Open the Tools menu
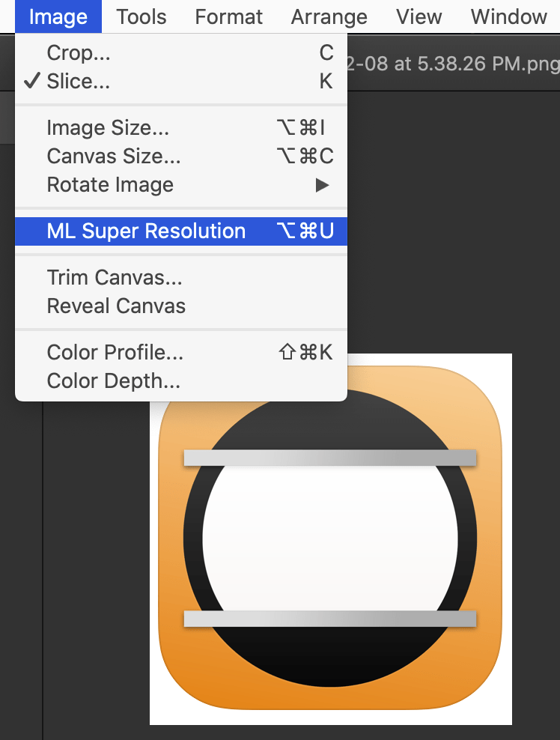The height and width of the screenshot is (740, 560). click(141, 17)
